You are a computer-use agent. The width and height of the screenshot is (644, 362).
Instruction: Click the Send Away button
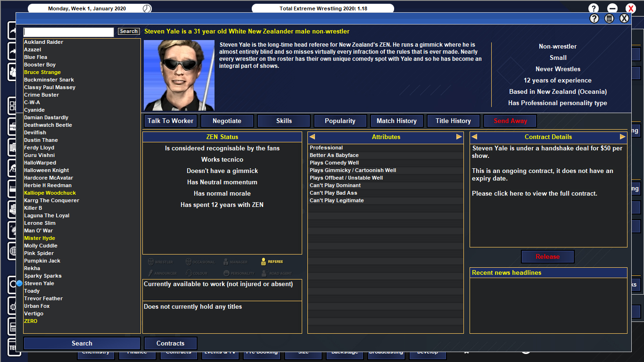[510, 121]
